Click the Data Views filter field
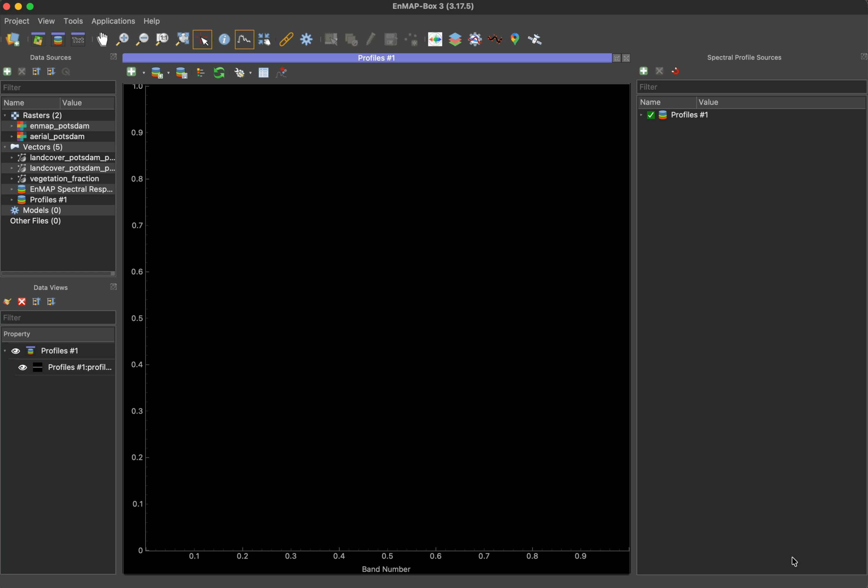The image size is (868, 588). click(58, 317)
